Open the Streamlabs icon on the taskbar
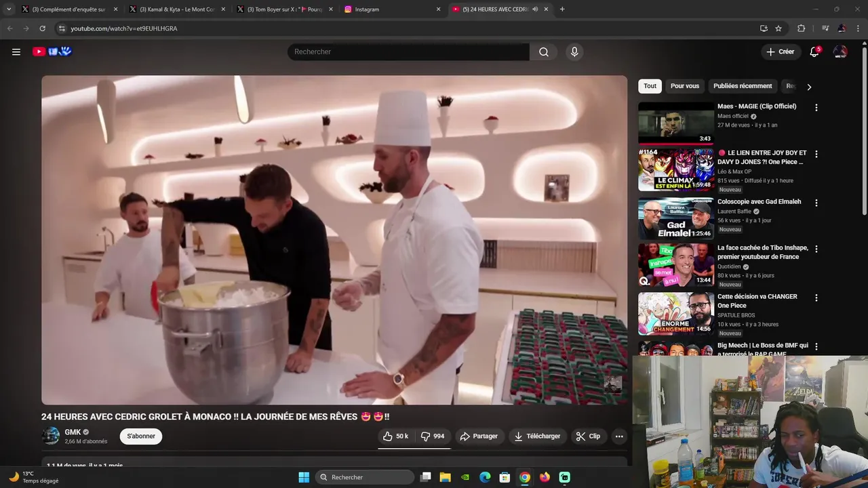This screenshot has width=868, height=488. click(565, 477)
